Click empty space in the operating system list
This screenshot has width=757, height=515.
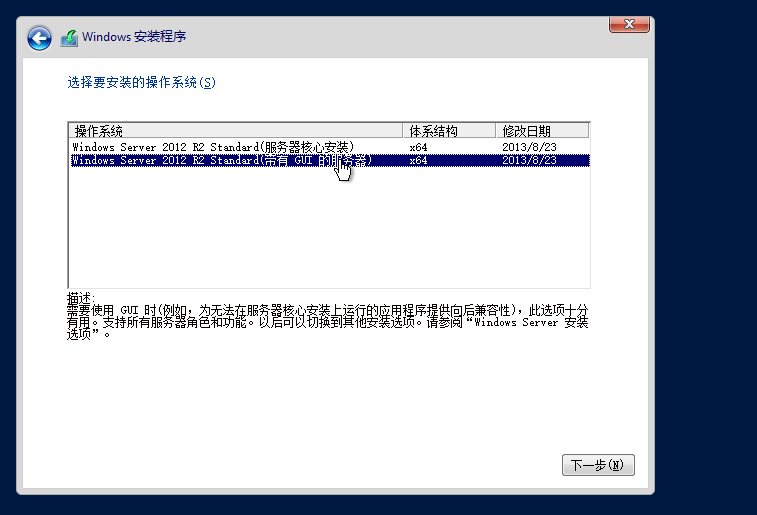(x=328, y=230)
